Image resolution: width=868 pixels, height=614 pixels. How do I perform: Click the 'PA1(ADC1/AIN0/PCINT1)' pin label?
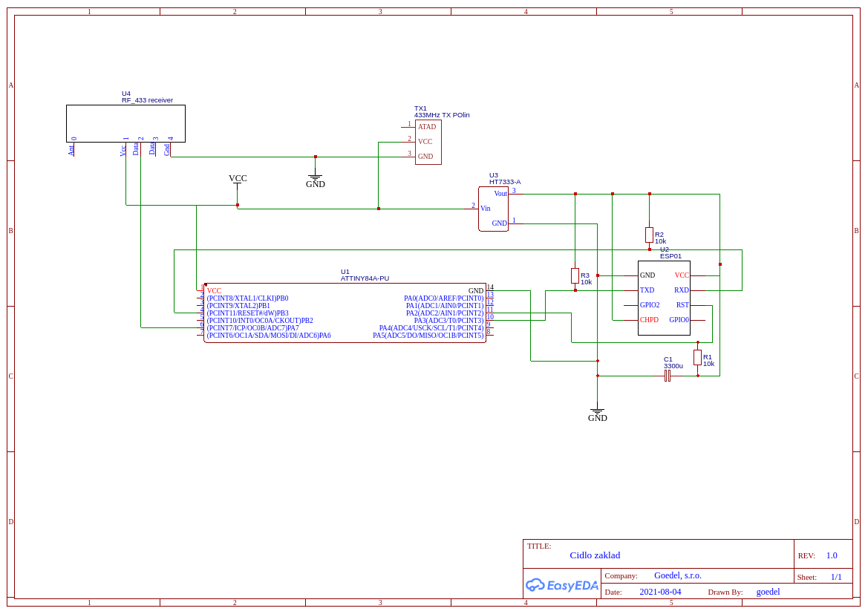coord(445,306)
